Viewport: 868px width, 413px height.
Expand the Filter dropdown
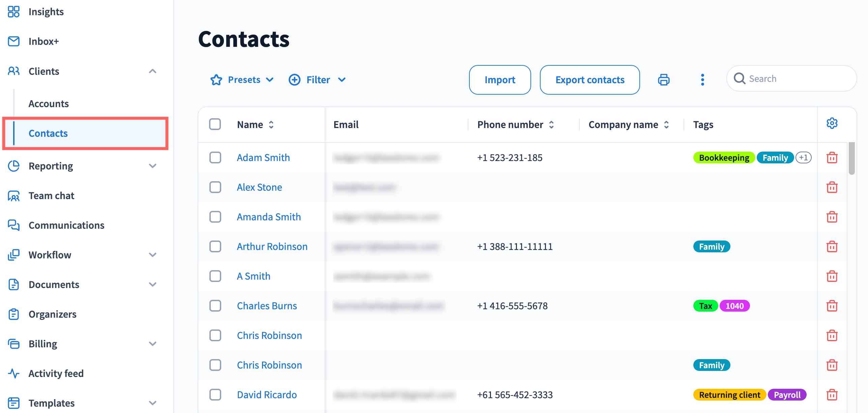[317, 80]
